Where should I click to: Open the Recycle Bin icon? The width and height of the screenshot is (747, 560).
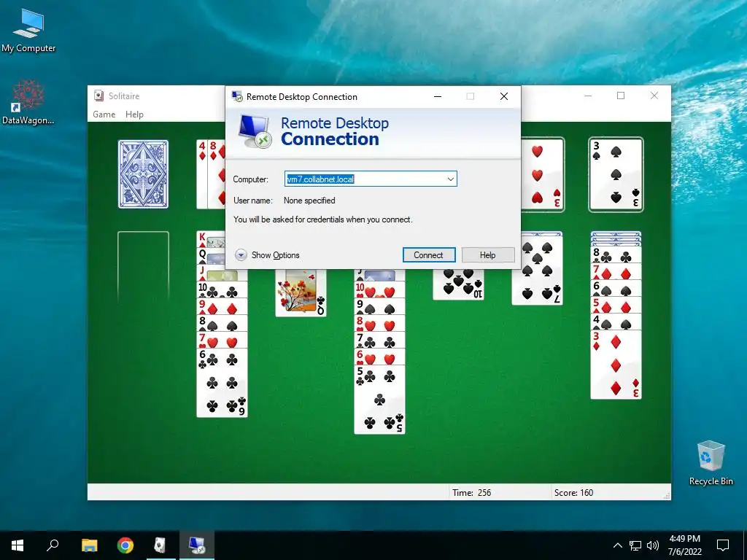[711, 463]
